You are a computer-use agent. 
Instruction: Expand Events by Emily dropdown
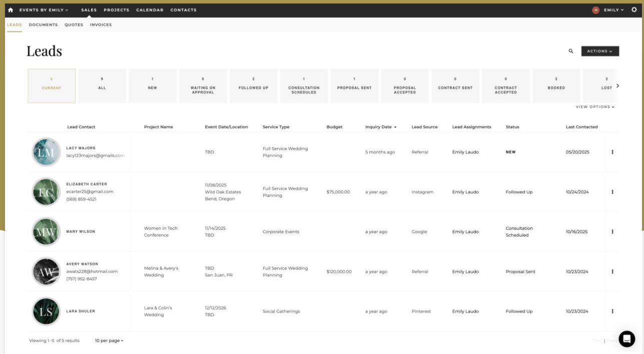click(x=44, y=10)
